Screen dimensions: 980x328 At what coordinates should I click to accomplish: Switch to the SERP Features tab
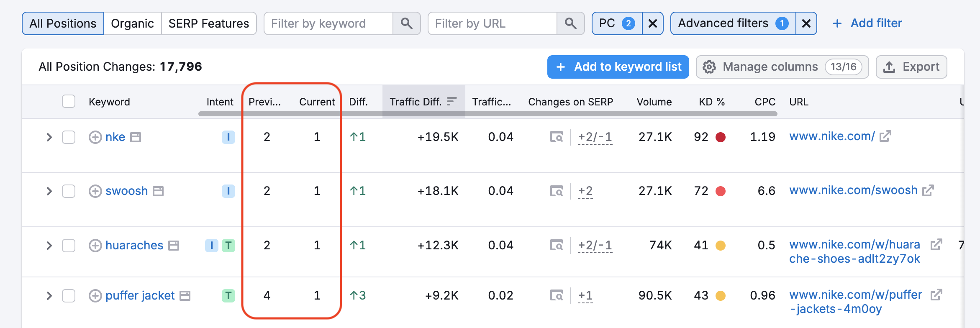click(x=208, y=23)
